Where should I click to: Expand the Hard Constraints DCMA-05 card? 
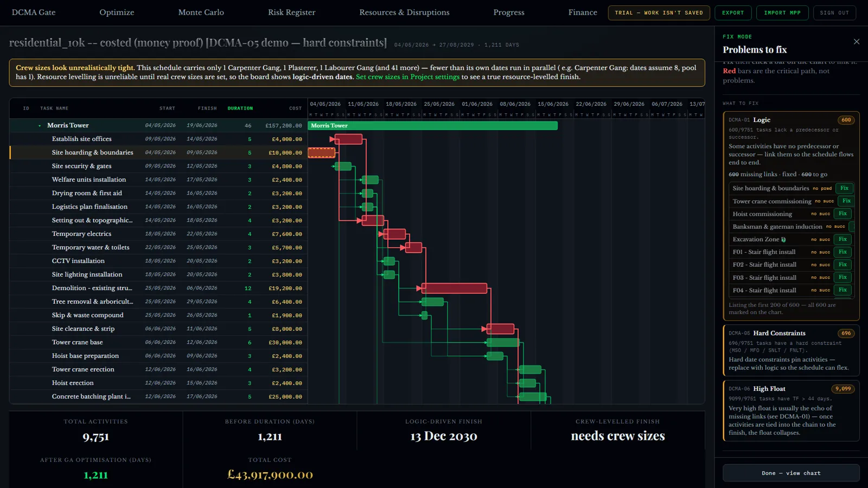point(791,350)
